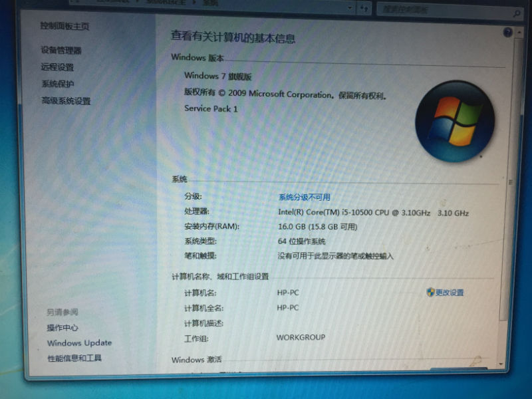Click Change settings (更改设置) link
The image size is (532, 399).
pyautogui.click(x=450, y=293)
